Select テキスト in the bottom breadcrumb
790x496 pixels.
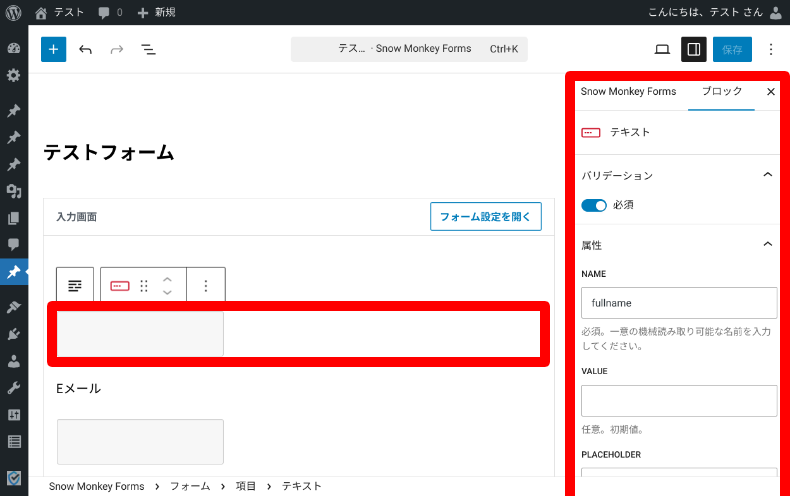(301, 486)
